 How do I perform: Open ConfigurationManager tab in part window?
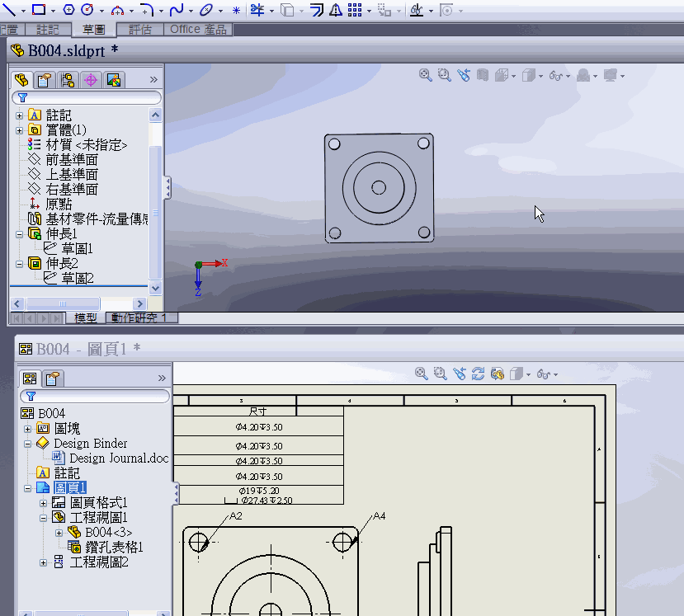point(68,80)
